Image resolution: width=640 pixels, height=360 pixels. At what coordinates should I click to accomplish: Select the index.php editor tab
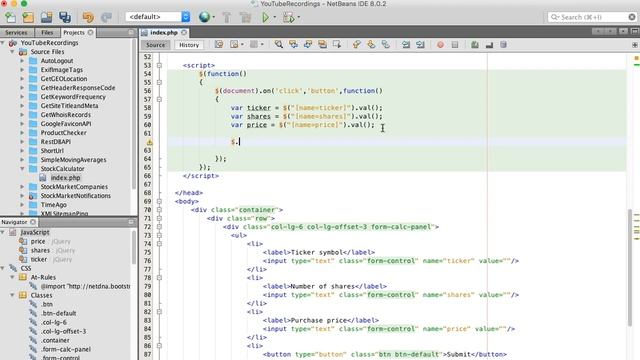(164, 32)
